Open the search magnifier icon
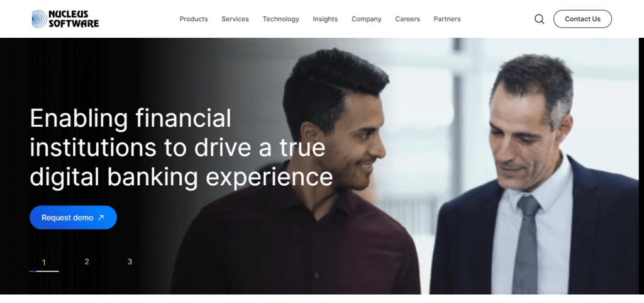 click(x=539, y=19)
